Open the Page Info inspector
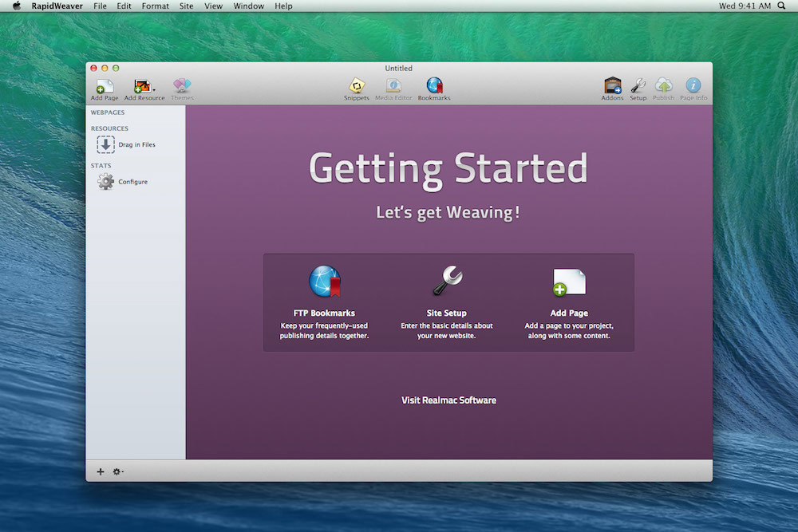 (693, 85)
